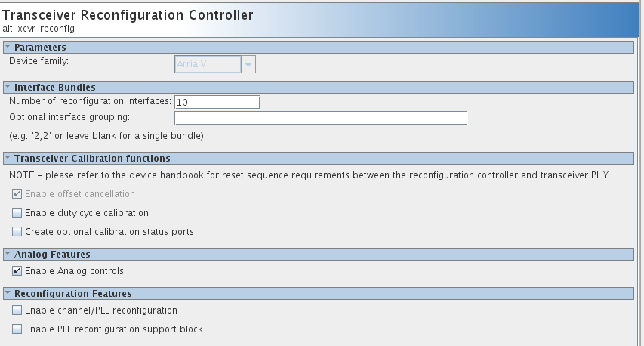Viewport: 644px width, 346px height.
Task: Collapse the Interface Bundles section
Action: click(8, 87)
